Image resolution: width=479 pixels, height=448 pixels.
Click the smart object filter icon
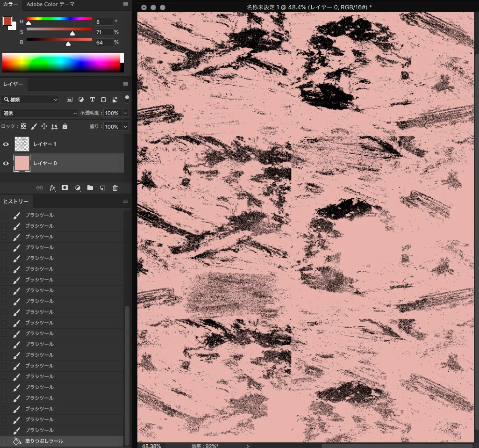coord(115,99)
